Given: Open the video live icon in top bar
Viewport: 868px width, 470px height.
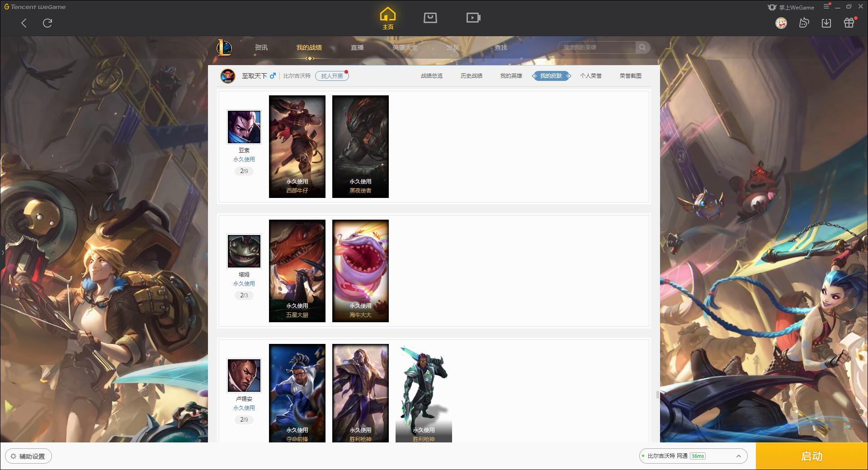Looking at the screenshot, I should point(473,18).
